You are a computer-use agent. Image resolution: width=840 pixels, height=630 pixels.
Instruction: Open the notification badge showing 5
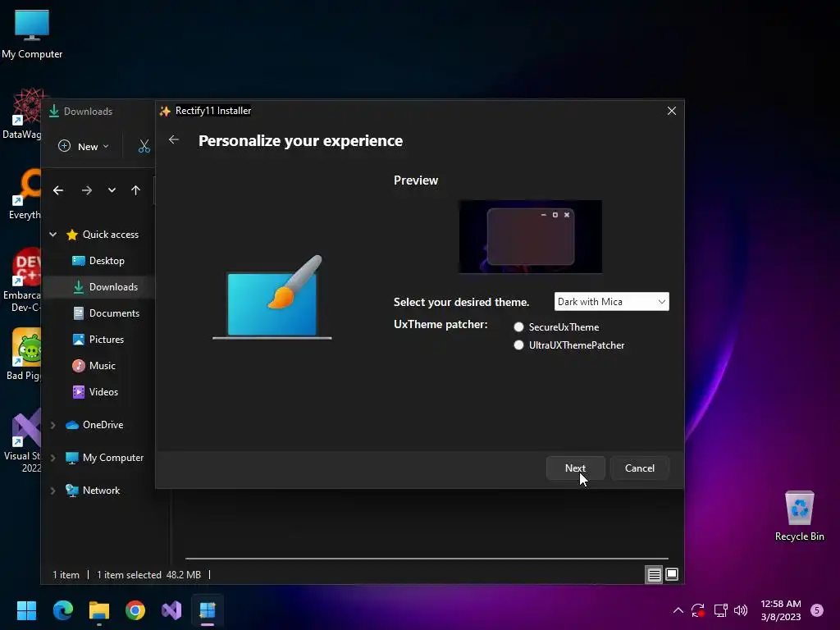point(817,610)
